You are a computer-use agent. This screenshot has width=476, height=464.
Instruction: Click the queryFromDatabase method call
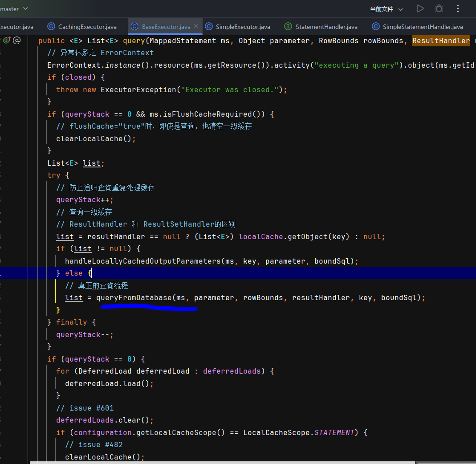tap(134, 298)
